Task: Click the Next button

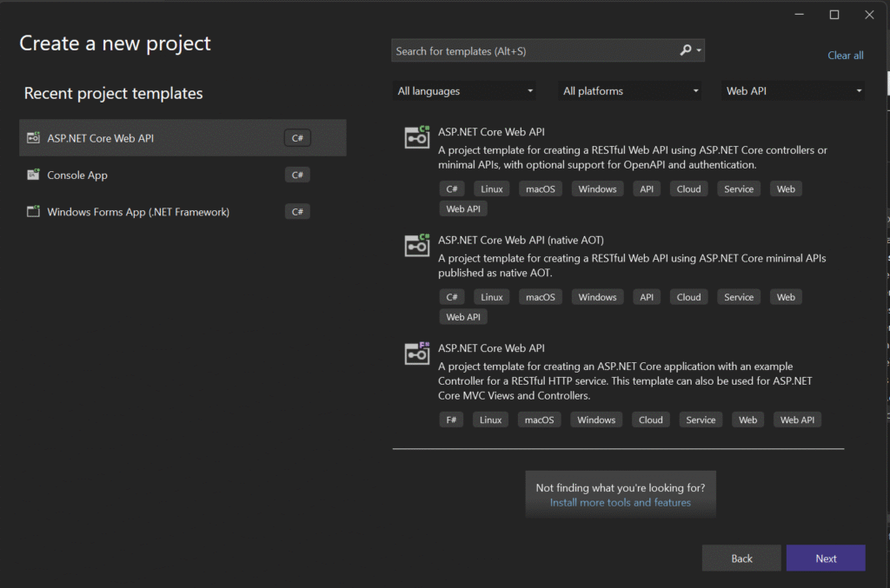Action: (x=826, y=558)
